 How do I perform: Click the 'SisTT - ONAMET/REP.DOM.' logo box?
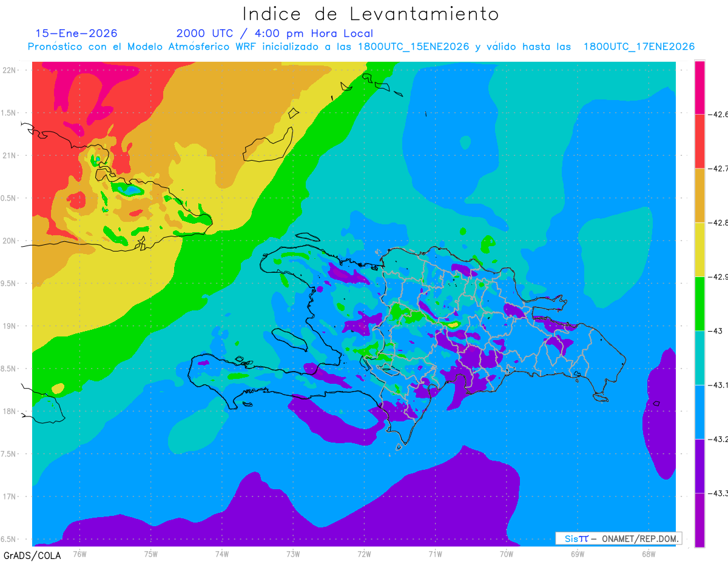pyautogui.click(x=618, y=538)
